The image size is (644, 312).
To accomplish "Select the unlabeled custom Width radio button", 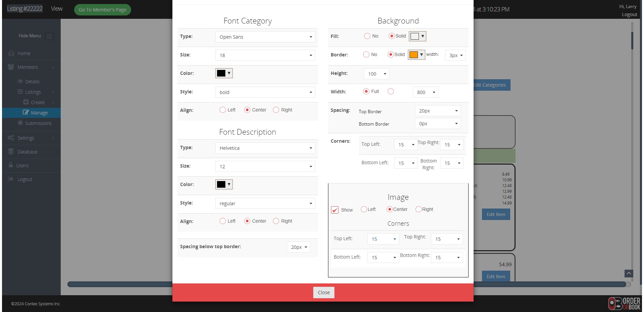I will pyautogui.click(x=391, y=91).
